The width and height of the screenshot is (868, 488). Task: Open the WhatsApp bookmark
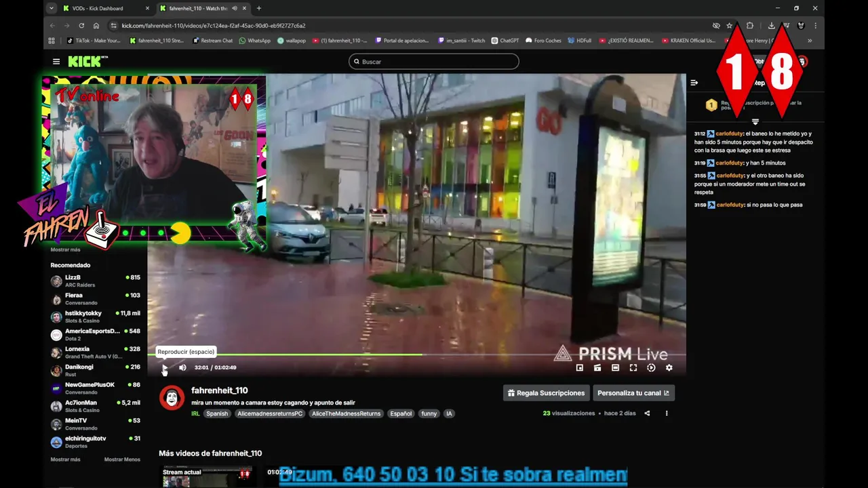click(254, 41)
